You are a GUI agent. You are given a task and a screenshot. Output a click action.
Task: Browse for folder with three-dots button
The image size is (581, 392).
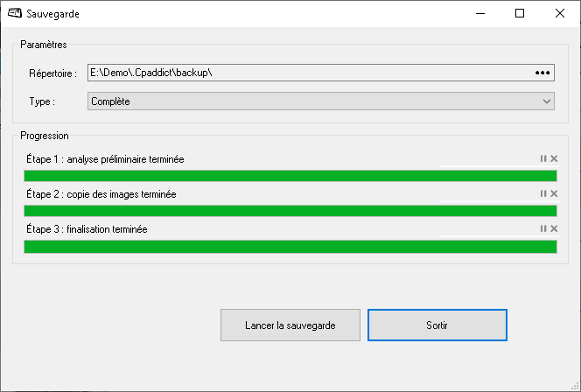pyautogui.click(x=543, y=73)
